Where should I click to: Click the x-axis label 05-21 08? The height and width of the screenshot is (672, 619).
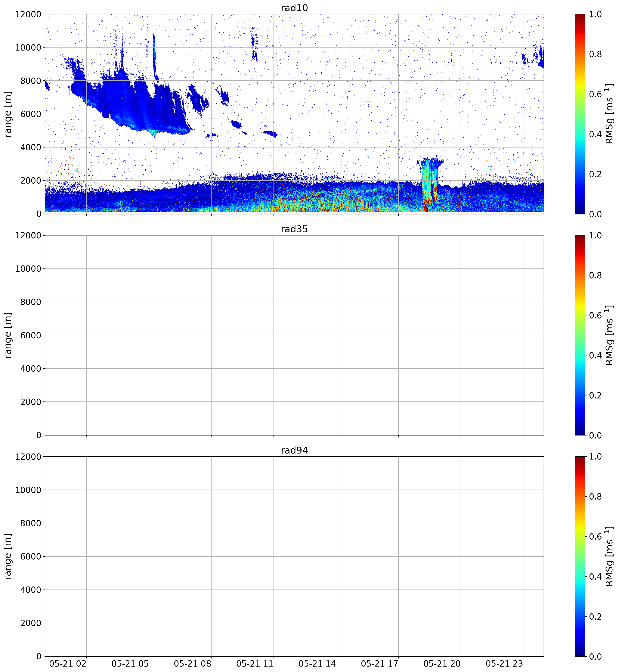tap(193, 664)
